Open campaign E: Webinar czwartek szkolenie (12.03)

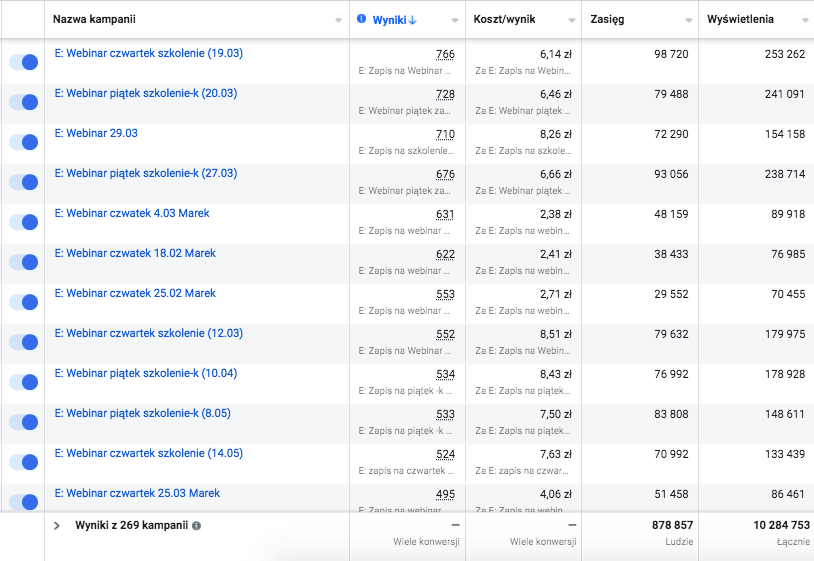148,333
